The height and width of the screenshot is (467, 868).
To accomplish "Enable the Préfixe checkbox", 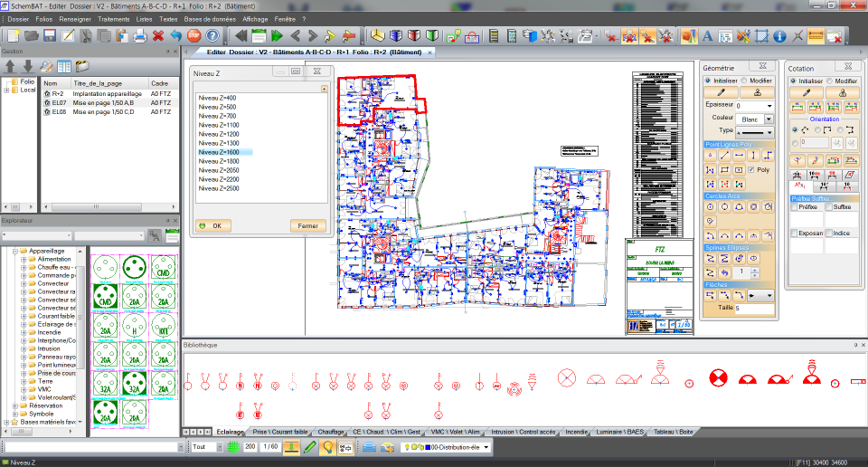I will [795, 206].
